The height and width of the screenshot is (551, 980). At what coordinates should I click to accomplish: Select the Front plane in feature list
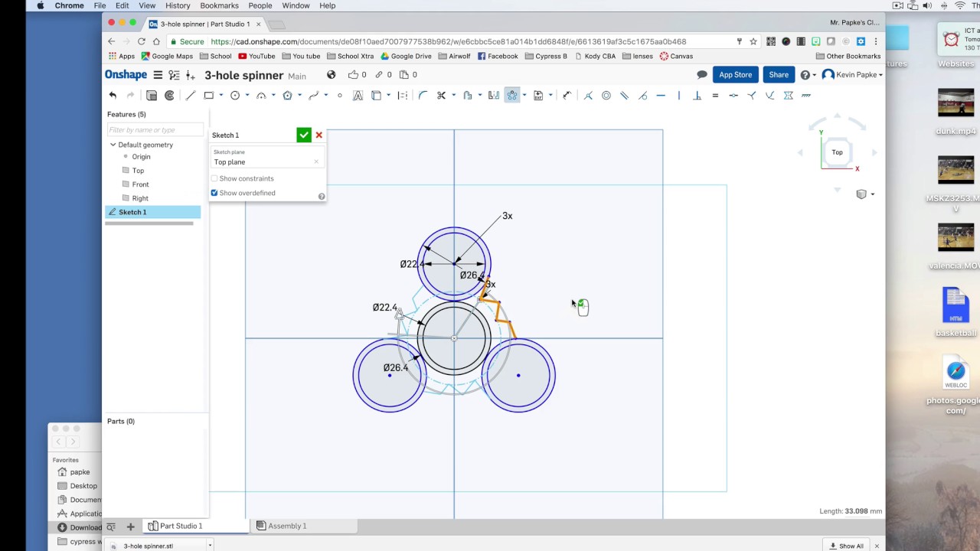140,184
